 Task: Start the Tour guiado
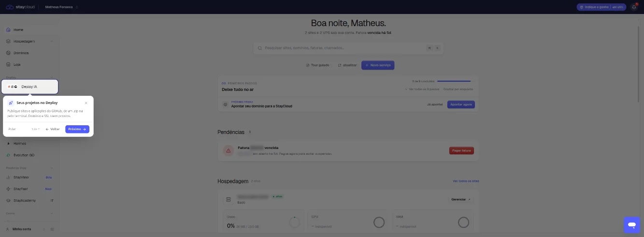coord(318,65)
